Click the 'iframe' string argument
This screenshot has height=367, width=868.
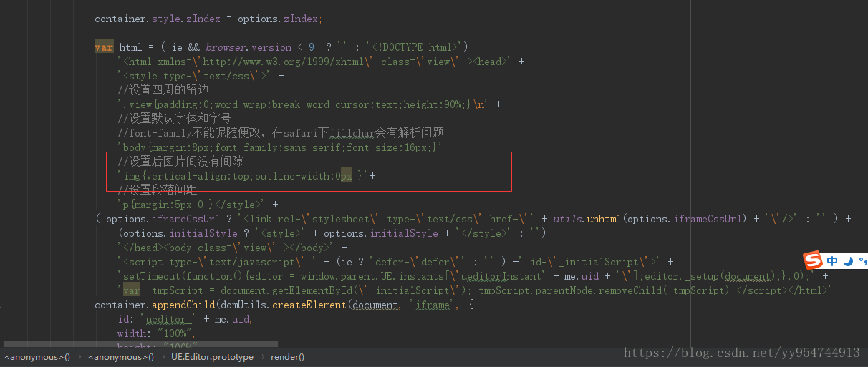pyautogui.click(x=433, y=305)
